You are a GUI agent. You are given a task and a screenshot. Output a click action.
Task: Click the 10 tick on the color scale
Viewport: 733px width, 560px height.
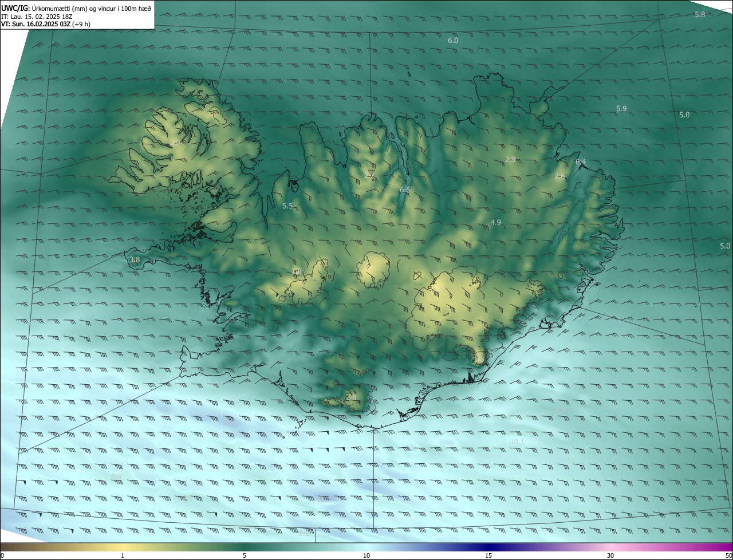[366, 555]
